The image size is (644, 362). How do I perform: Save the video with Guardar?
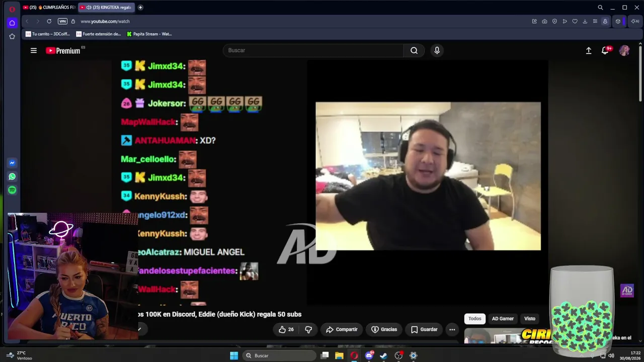coord(424,329)
